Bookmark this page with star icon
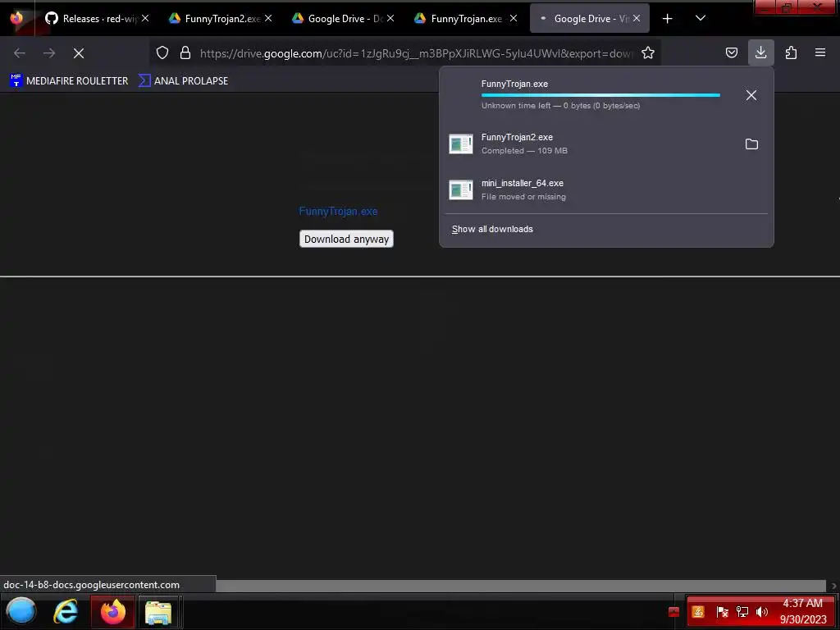This screenshot has width=840, height=630. [x=648, y=52]
